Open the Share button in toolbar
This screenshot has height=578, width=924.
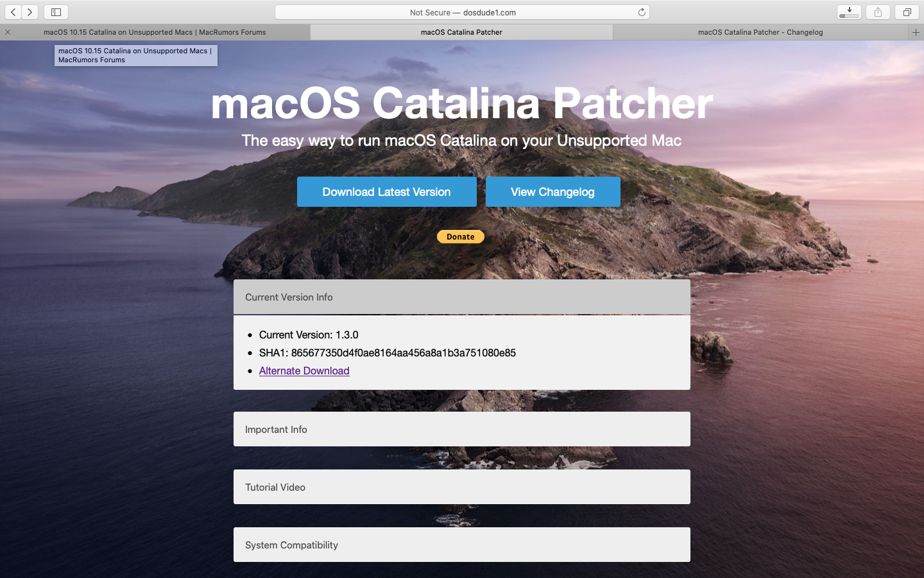click(x=878, y=12)
